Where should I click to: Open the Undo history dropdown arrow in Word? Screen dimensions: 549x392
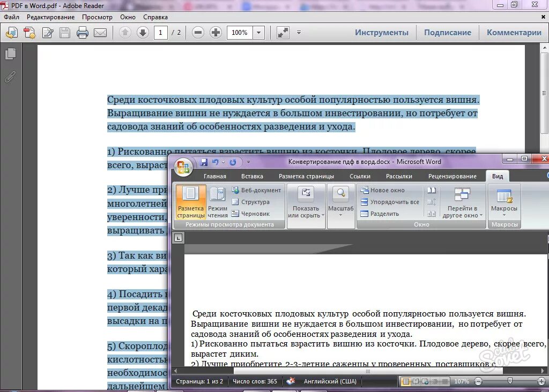(224, 162)
